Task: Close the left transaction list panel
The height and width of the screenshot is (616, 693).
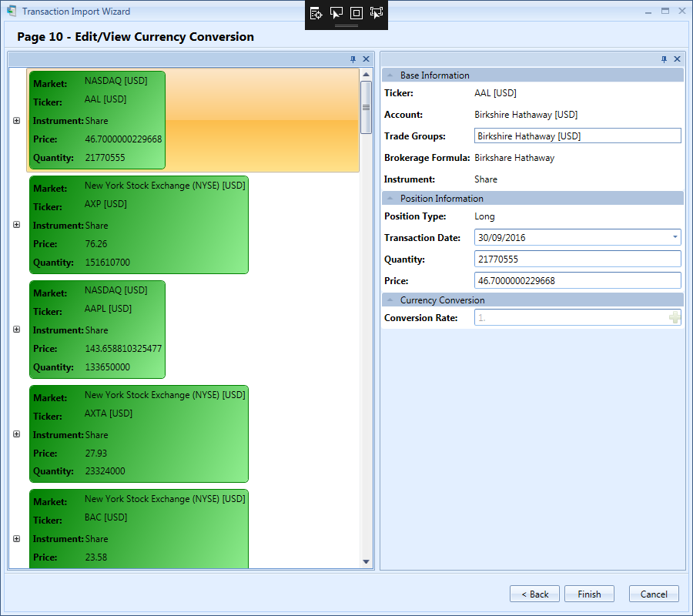Action: 366,59
